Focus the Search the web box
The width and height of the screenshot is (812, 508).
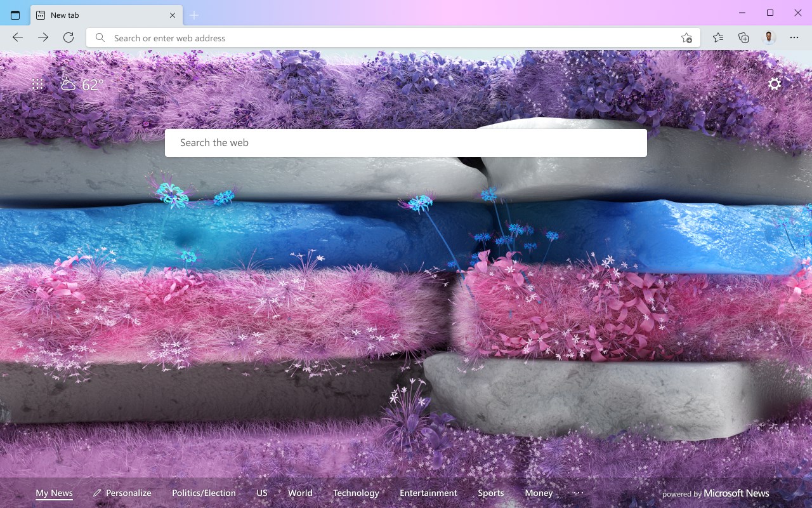(x=406, y=143)
